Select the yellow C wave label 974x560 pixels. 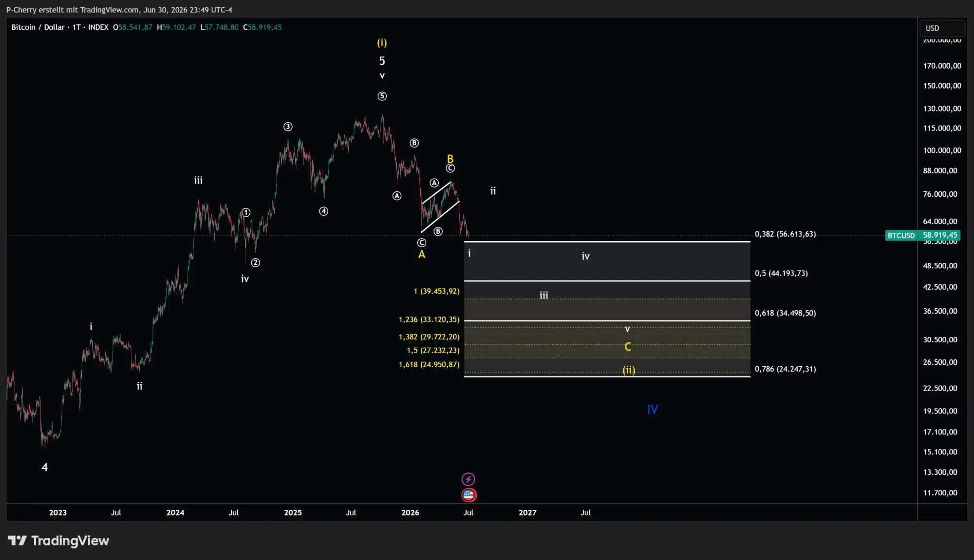click(628, 347)
